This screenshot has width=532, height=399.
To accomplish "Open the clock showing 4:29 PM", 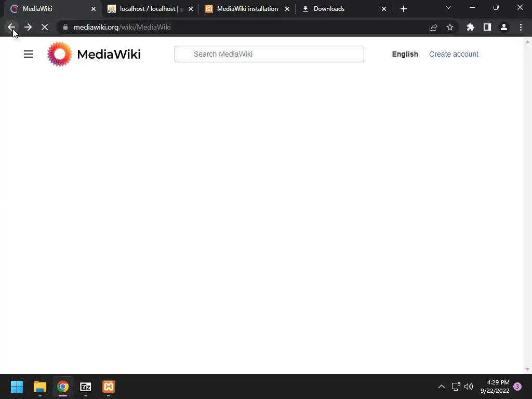I will [495, 387].
